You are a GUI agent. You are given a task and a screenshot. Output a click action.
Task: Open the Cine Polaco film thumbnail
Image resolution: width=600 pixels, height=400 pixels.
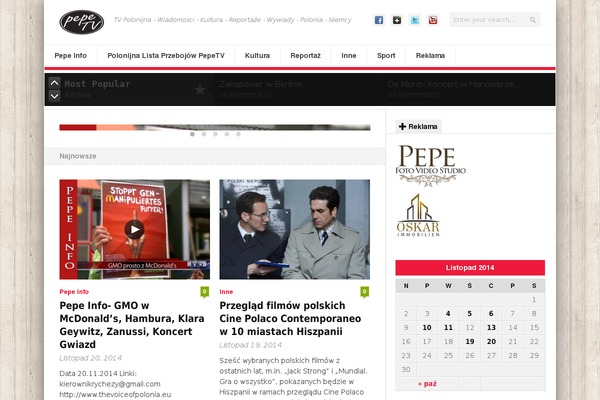tap(295, 229)
